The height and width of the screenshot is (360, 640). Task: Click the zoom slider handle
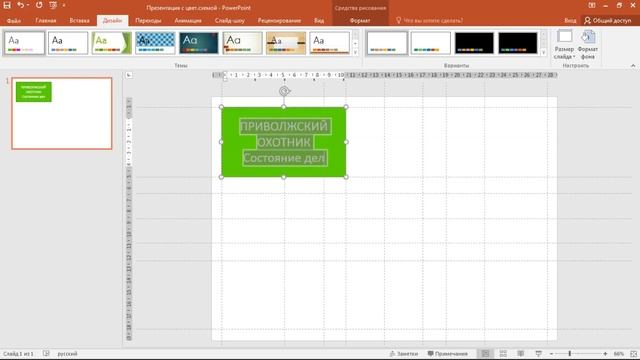569,354
